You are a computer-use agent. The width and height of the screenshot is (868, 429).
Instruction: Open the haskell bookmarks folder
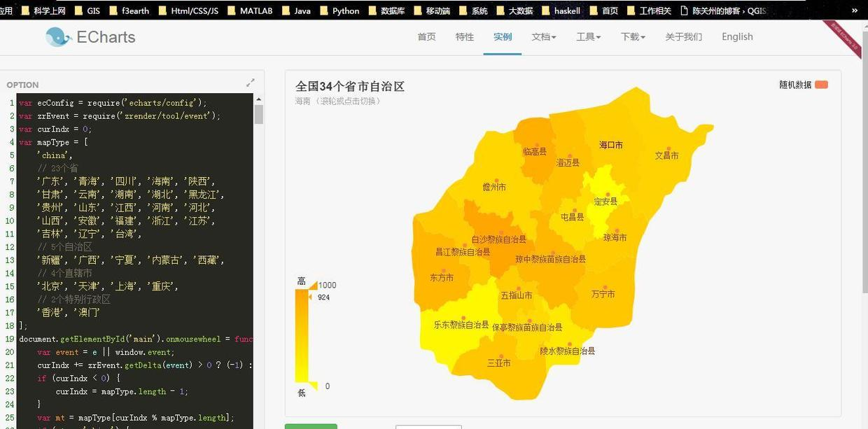[567, 10]
